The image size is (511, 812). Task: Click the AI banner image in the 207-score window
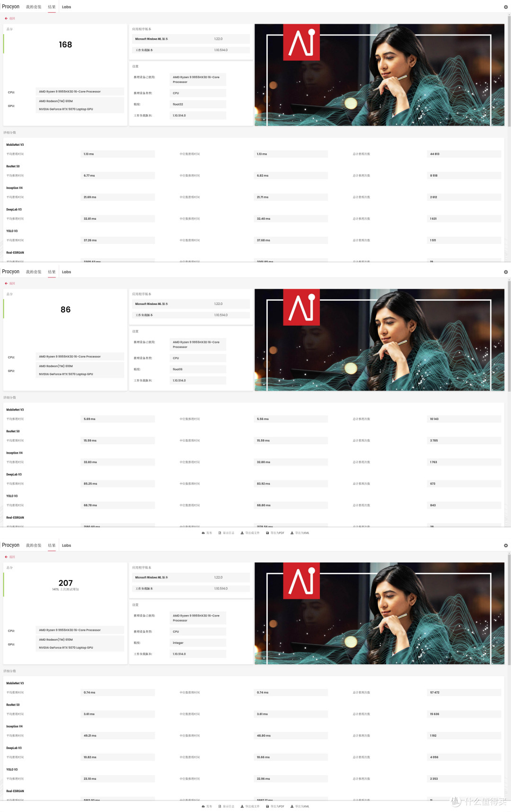(379, 613)
